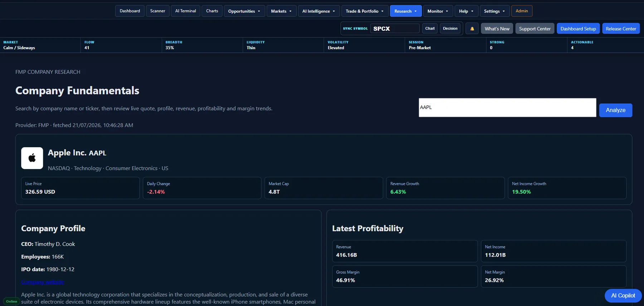The width and height of the screenshot is (644, 306).
Task: Go to AI Terminal
Action: (186, 11)
